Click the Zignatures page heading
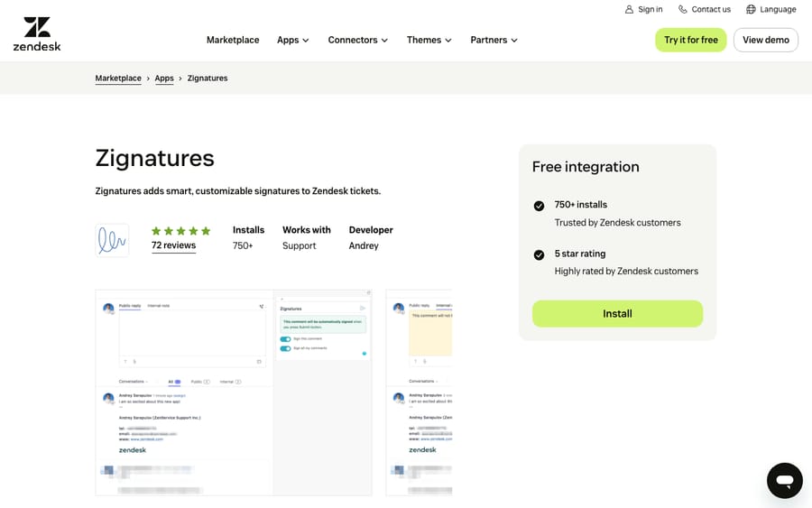Image resolution: width=812 pixels, height=508 pixels. 154,158
